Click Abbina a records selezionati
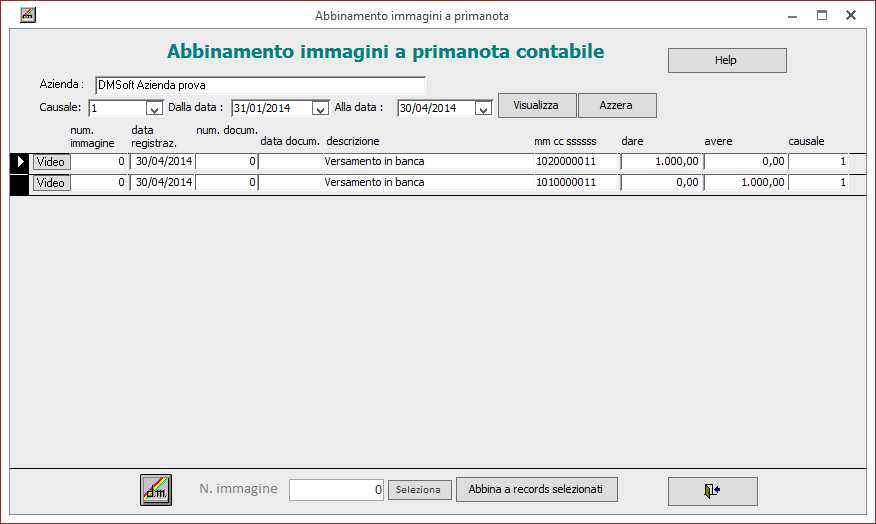 click(536, 489)
